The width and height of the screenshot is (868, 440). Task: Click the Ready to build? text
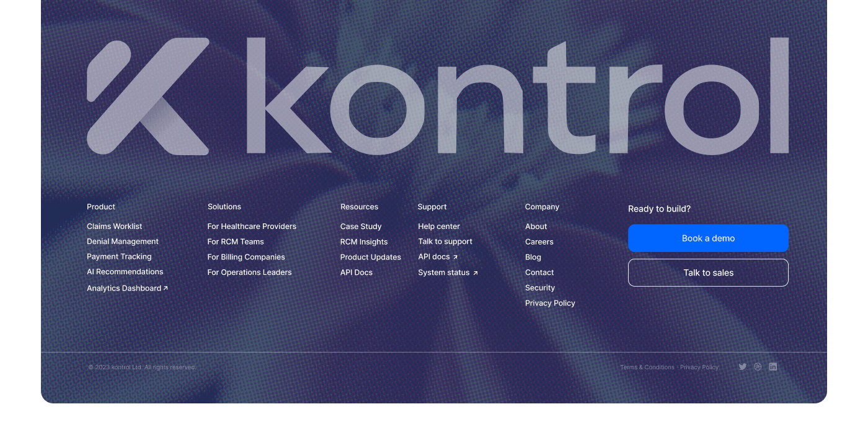659,209
